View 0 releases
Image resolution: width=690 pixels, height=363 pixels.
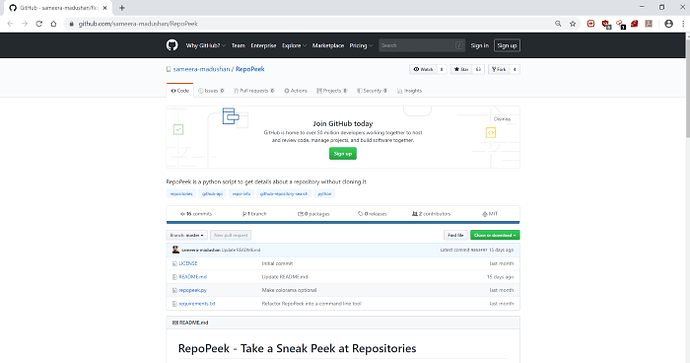click(372, 214)
